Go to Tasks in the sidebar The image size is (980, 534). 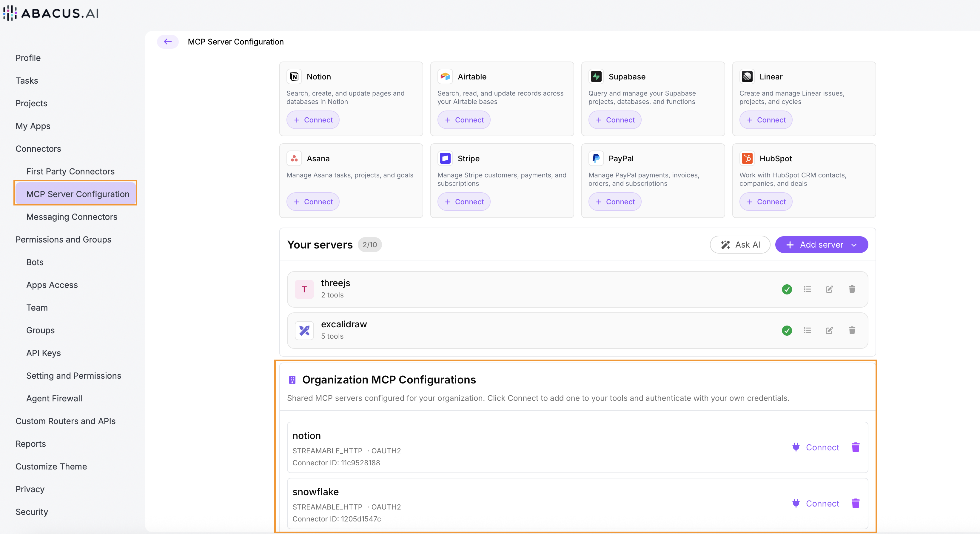(x=27, y=81)
